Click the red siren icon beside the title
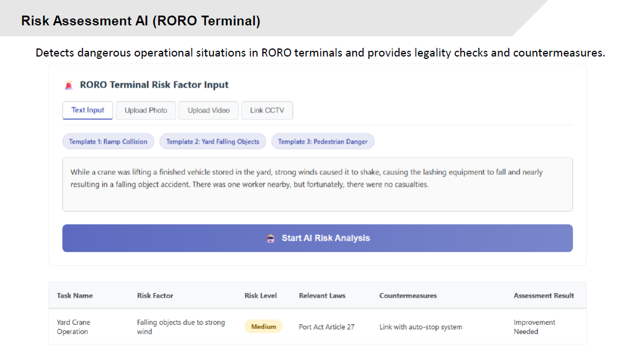This screenshot has height=360, width=644. tap(69, 85)
